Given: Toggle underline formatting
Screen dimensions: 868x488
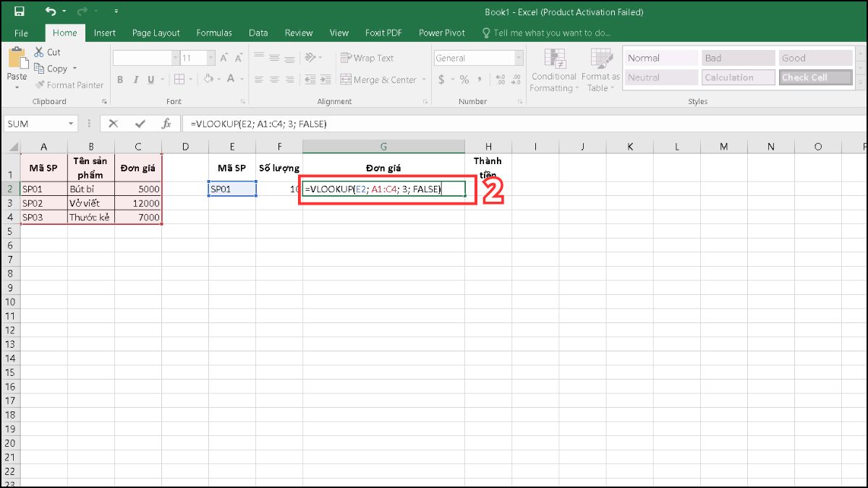Looking at the screenshot, I should click(151, 80).
